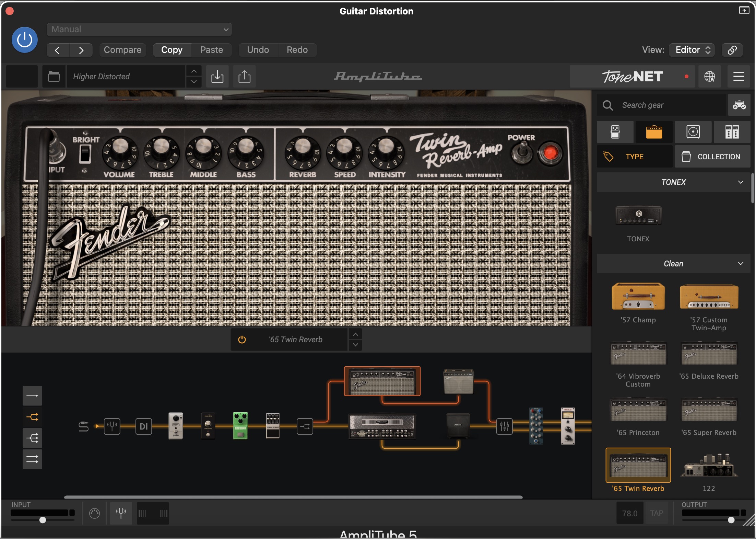
Task: Click the red pilot light on amp
Action: [x=550, y=153]
